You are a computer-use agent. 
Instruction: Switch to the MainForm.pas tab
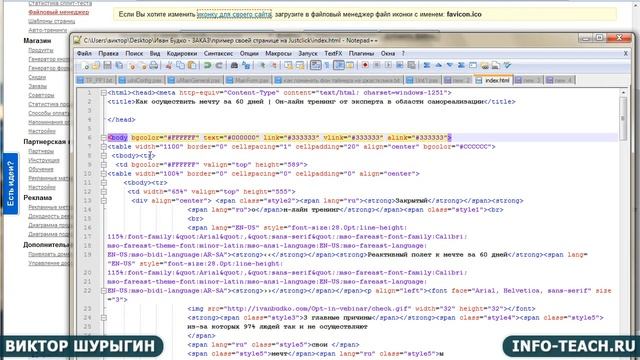(x=248, y=80)
